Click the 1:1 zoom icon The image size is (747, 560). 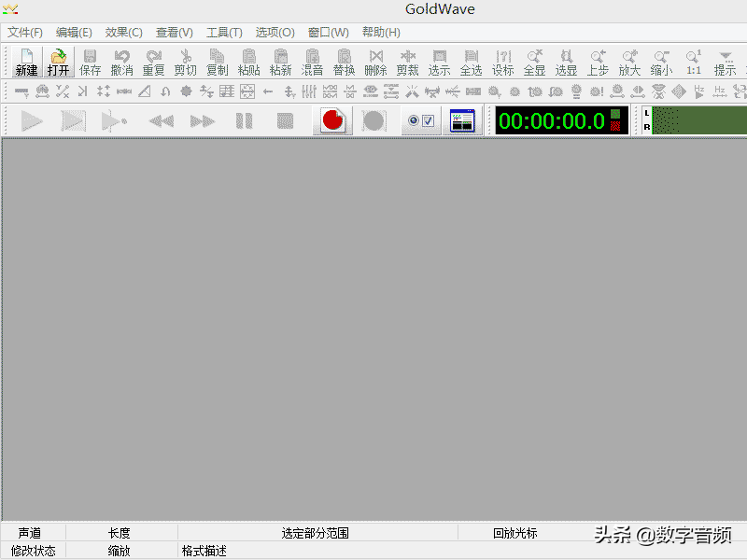(x=692, y=63)
